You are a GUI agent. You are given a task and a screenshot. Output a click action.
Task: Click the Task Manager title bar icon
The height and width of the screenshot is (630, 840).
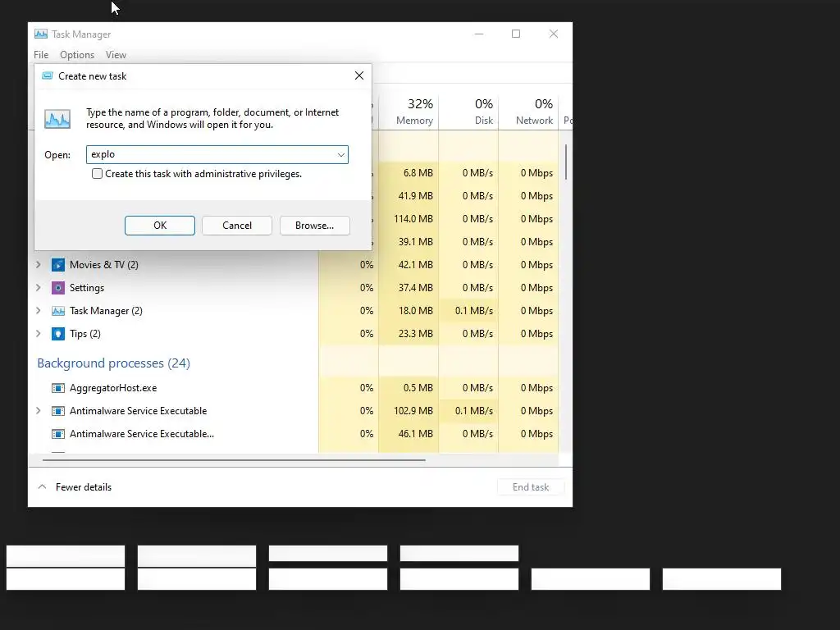point(41,34)
